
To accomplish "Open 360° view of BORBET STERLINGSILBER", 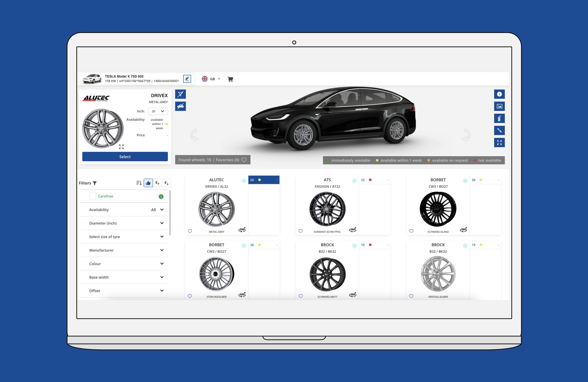I will point(242,295).
